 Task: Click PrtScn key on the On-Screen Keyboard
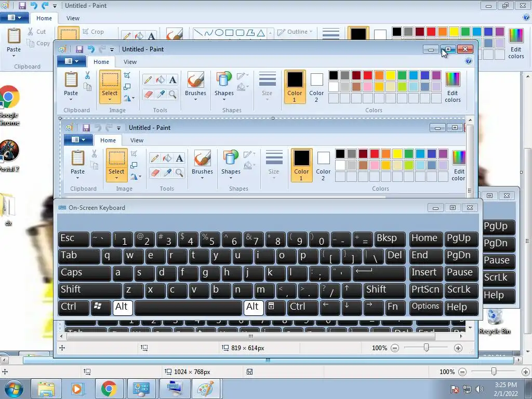pos(425,290)
